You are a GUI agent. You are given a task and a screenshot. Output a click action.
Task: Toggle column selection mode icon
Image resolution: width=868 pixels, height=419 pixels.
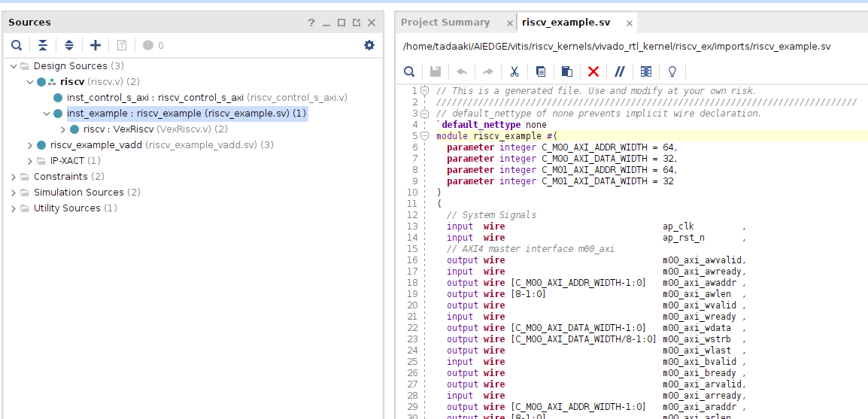pos(646,71)
